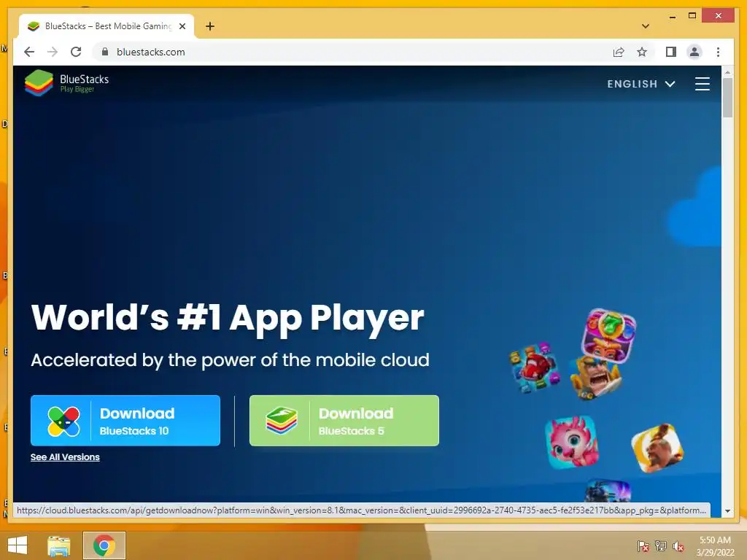This screenshot has height=560, width=747.
Task: Click the muted volume tray icon
Action: point(678,546)
